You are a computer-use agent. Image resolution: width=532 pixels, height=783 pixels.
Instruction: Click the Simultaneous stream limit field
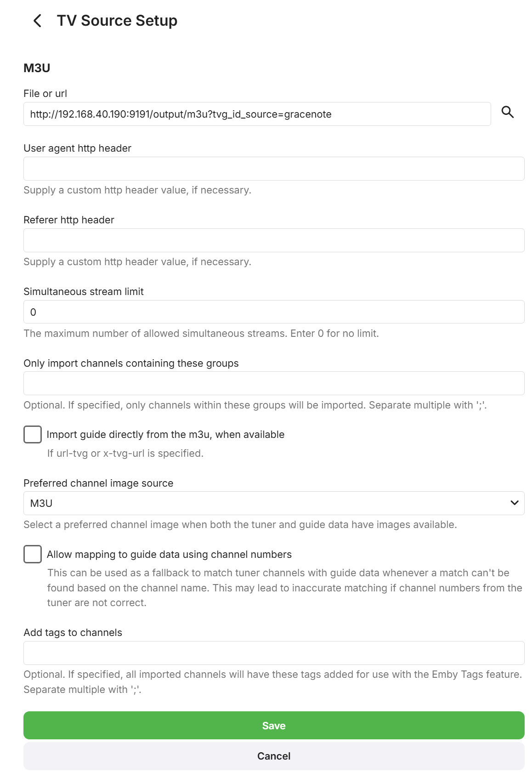click(274, 312)
